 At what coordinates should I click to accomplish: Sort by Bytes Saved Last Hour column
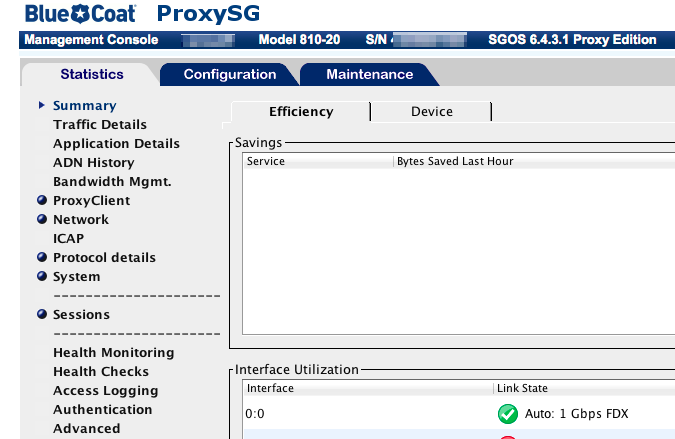(534, 161)
